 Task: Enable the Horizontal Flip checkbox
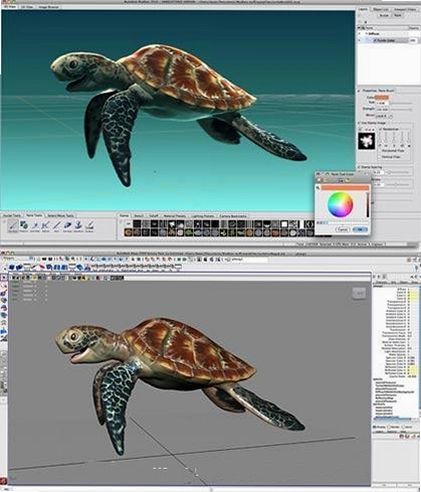coord(380,151)
